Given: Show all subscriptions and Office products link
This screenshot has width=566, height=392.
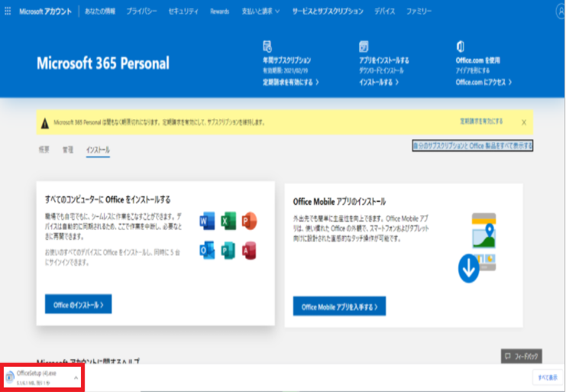Looking at the screenshot, I should [473, 145].
